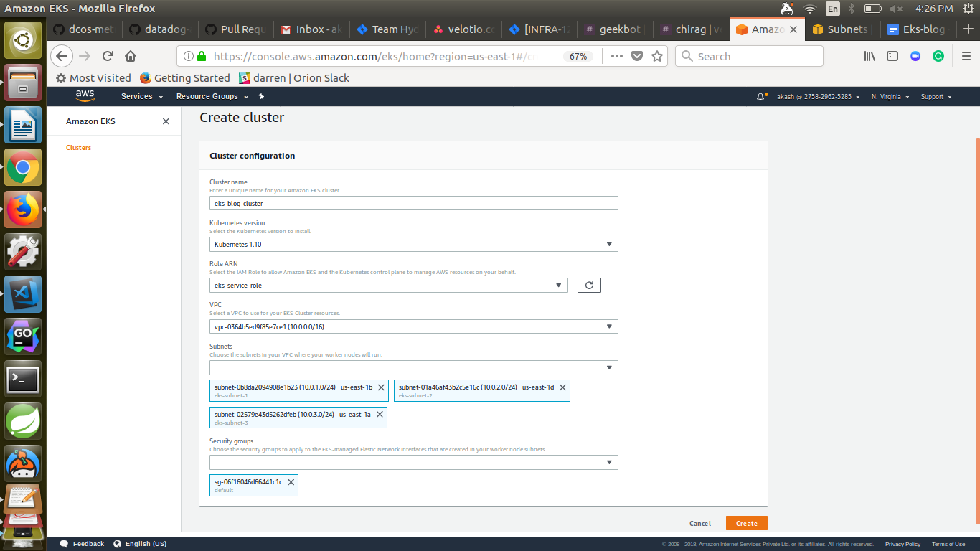Click the Grammarly extension icon
The width and height of the screenshot is (980, 551).
pos(938,56)
